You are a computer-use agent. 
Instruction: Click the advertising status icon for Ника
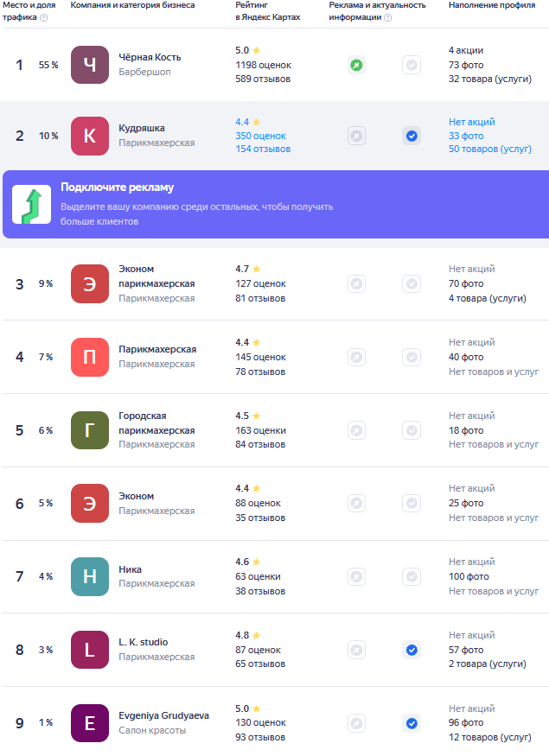pos(356,576)
